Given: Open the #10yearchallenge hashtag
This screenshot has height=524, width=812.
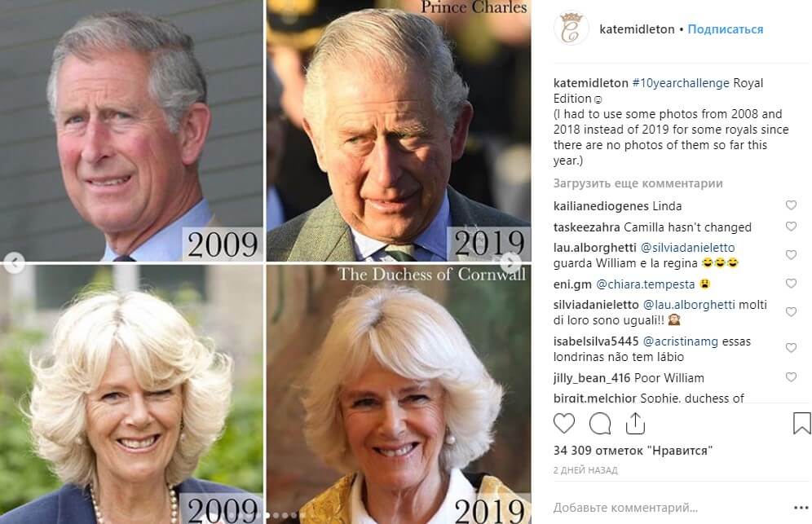Looking at the screenshot, I should pos(681,83).
